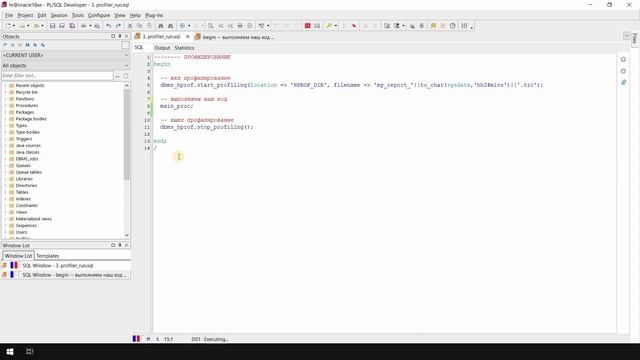
Task: Click the Cut scissors icon
Action: (x=130, y=26)
